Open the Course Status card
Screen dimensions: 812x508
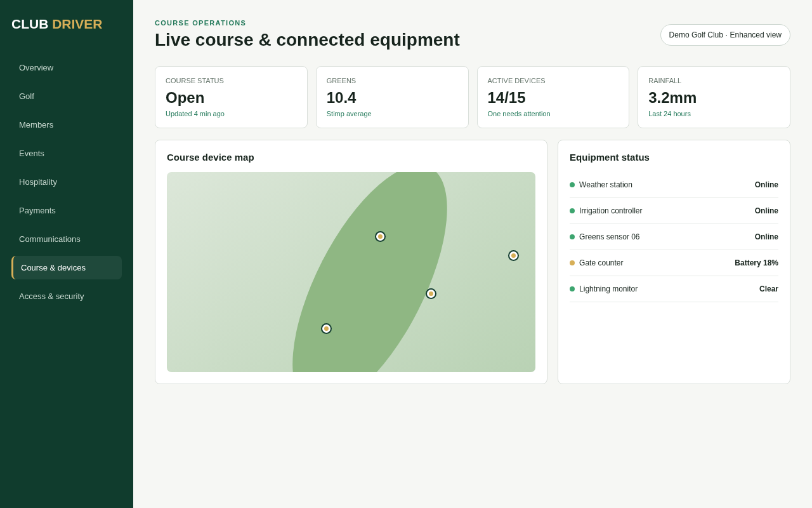[x=231, y=97]
